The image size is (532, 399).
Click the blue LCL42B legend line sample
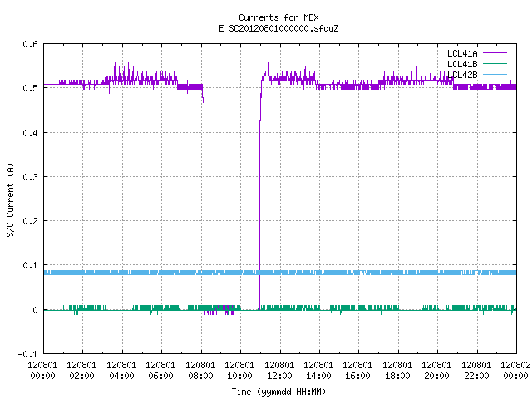pyautogui.click(x=495, y=74)
